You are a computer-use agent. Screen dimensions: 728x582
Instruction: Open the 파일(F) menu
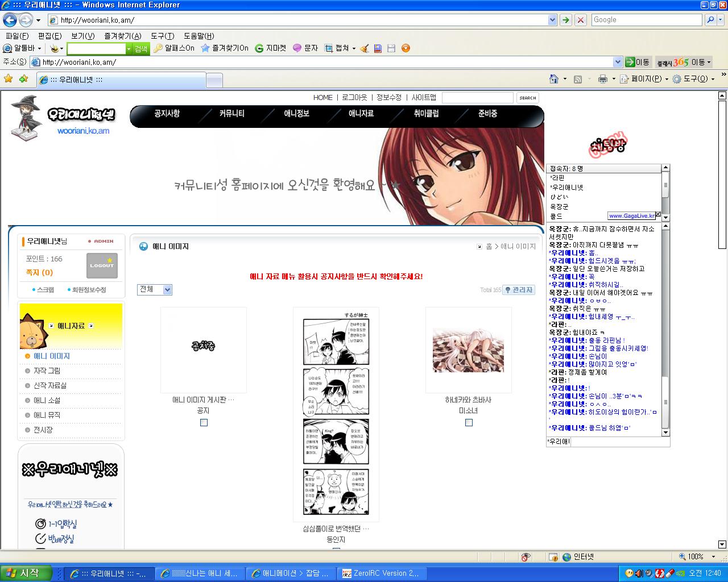coord(17,36)
